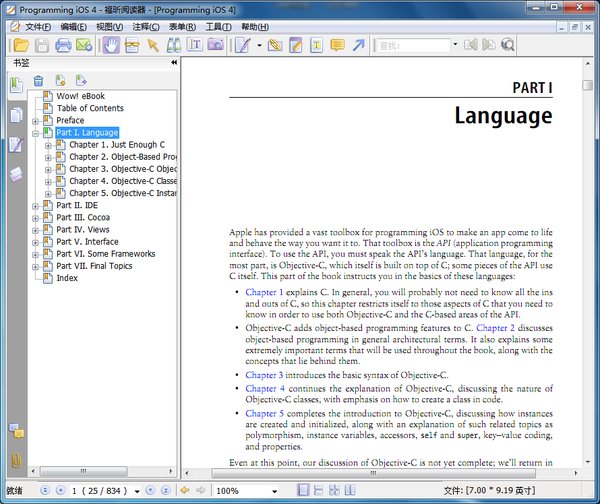This screenshot has height=504, width=600.
Task: Click the binoculars search icon
Action: tap(174, 45)
